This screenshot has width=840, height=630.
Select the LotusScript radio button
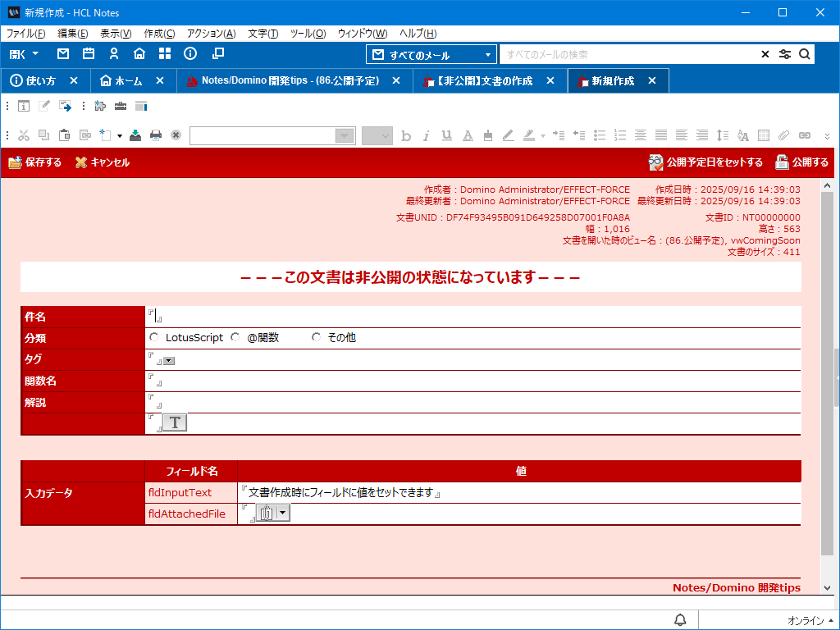[x=154, y=337]
